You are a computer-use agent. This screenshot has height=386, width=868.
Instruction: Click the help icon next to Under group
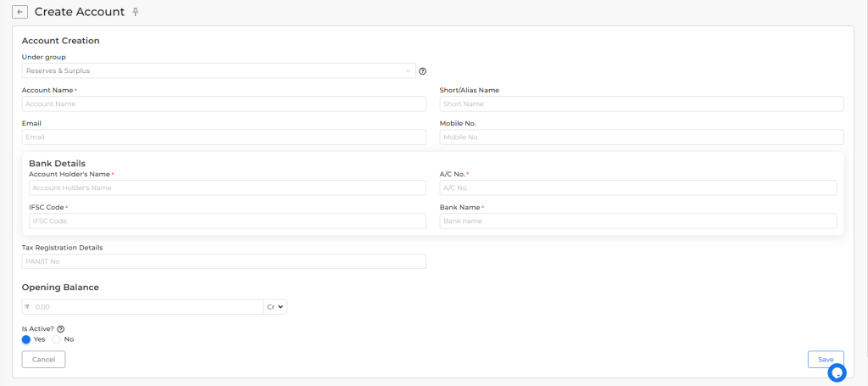423,71
